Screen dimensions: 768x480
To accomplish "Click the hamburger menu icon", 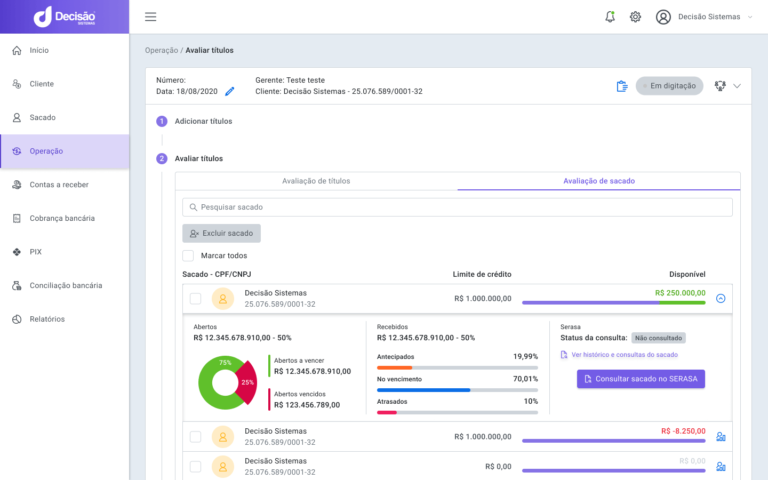I will 150,17.
